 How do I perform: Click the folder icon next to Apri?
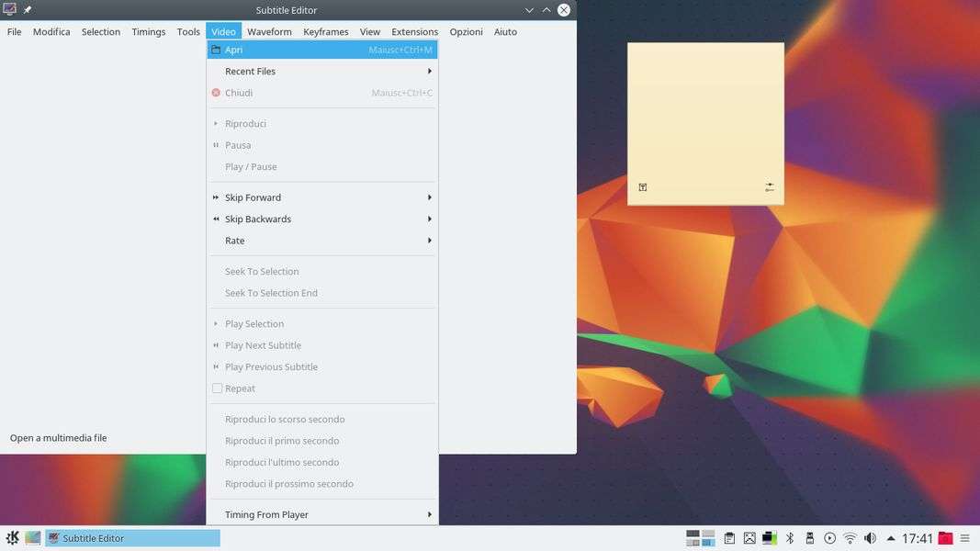point(216,50)
